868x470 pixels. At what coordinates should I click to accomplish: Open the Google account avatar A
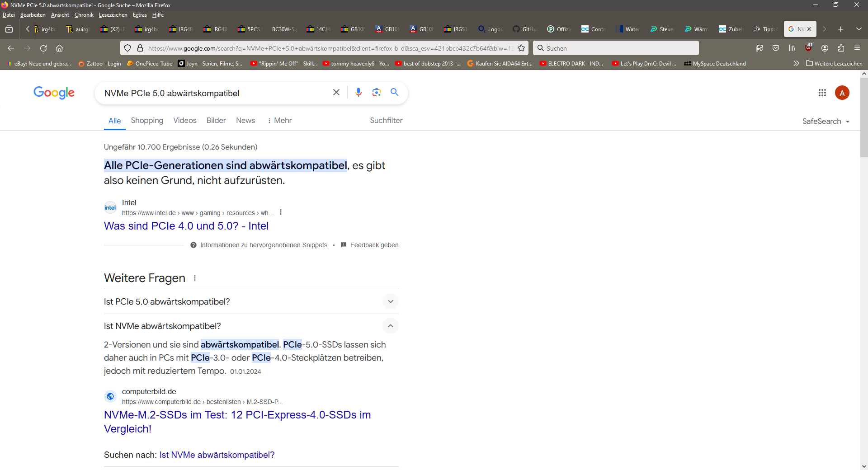842,93
